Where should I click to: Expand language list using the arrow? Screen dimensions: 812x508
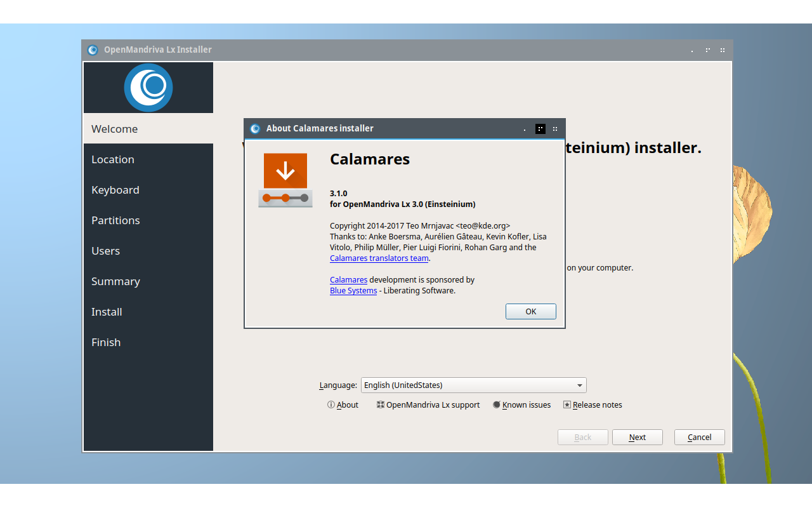point(579,385)
